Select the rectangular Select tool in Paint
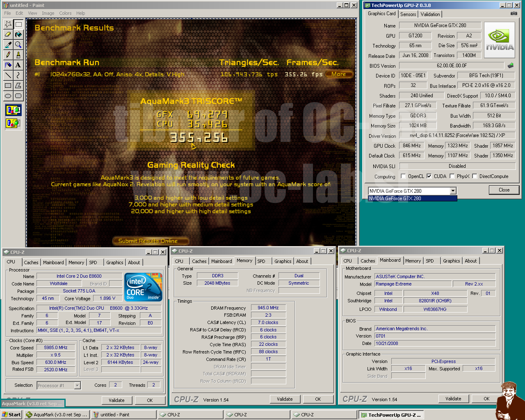Image resolution: width=525 pixels, height=420 pixels. pyautogui.click(x=18, y=24)
